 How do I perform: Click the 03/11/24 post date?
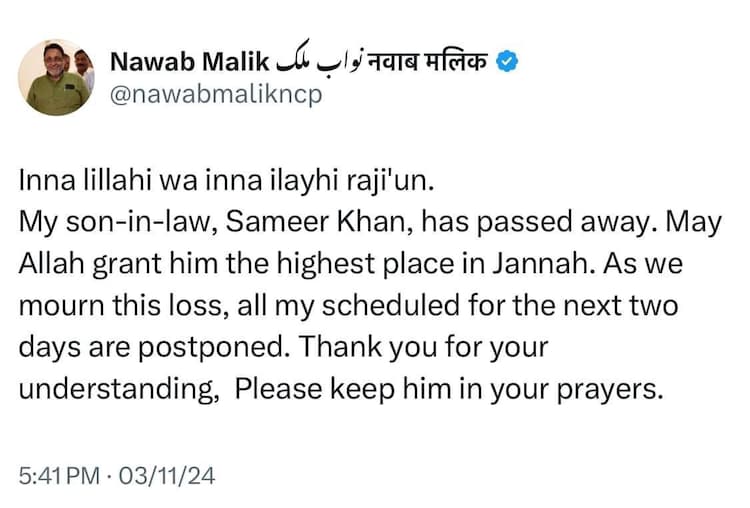pyautogui.click(x=165, y=474)
